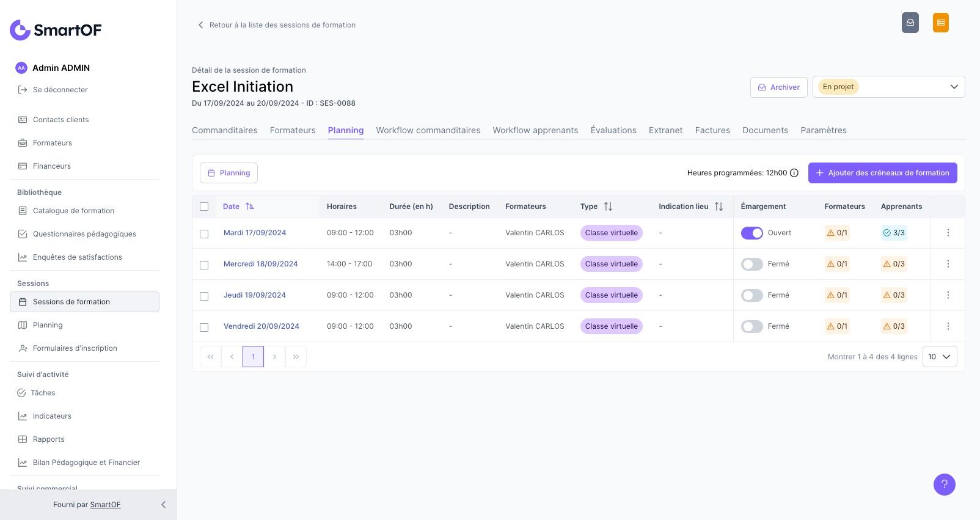Open the purple help question mark button
The image size is (980, 520).
tap(944, 485)
